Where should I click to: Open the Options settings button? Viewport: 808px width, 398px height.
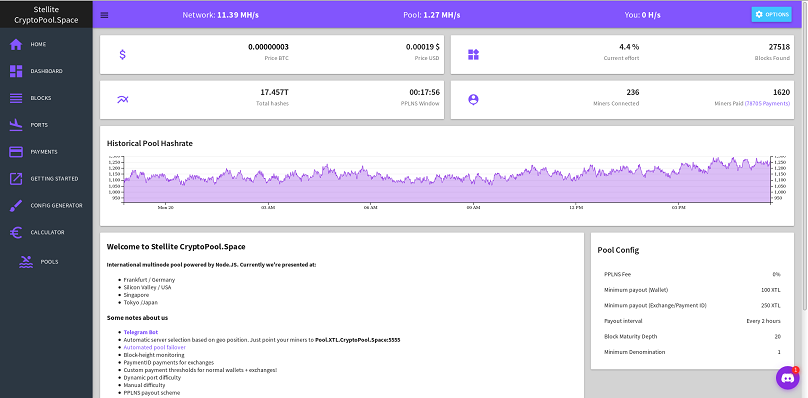pos(771,14)
